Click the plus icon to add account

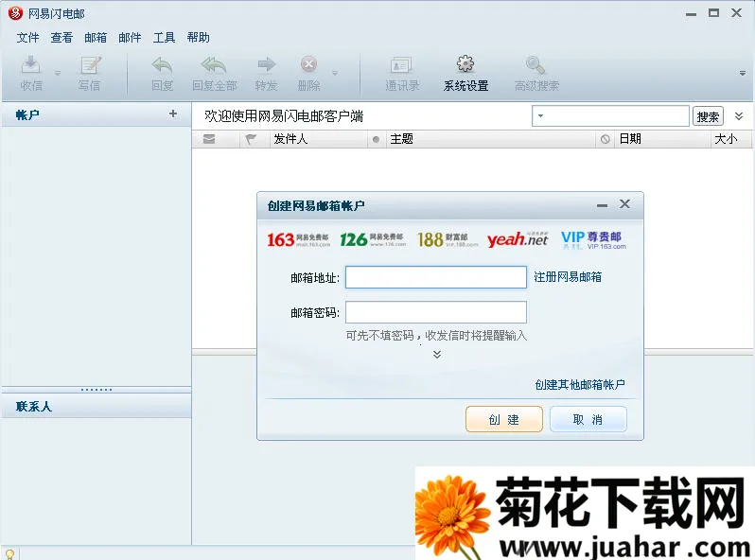pyautogui.click(x=172, y=114)
